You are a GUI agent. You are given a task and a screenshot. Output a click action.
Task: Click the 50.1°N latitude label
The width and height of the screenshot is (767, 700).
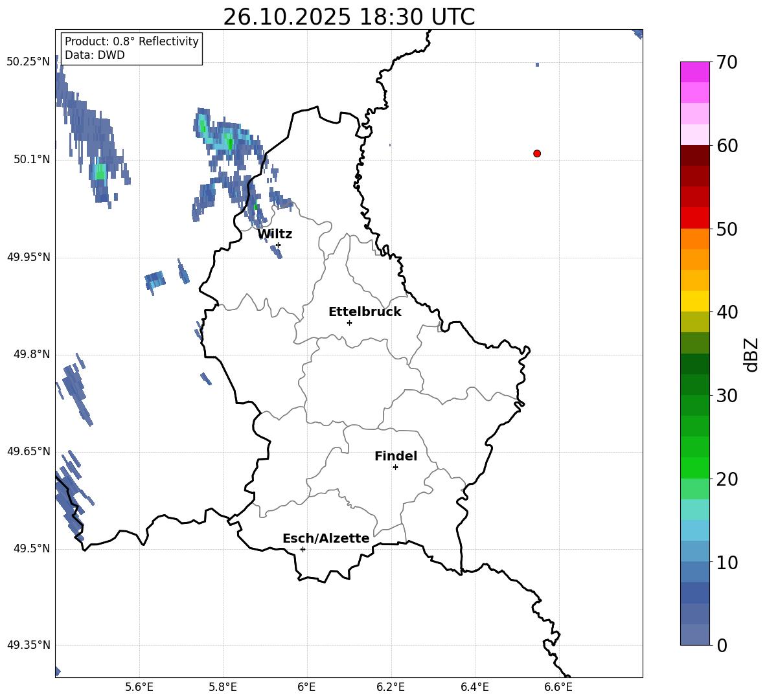32,159
